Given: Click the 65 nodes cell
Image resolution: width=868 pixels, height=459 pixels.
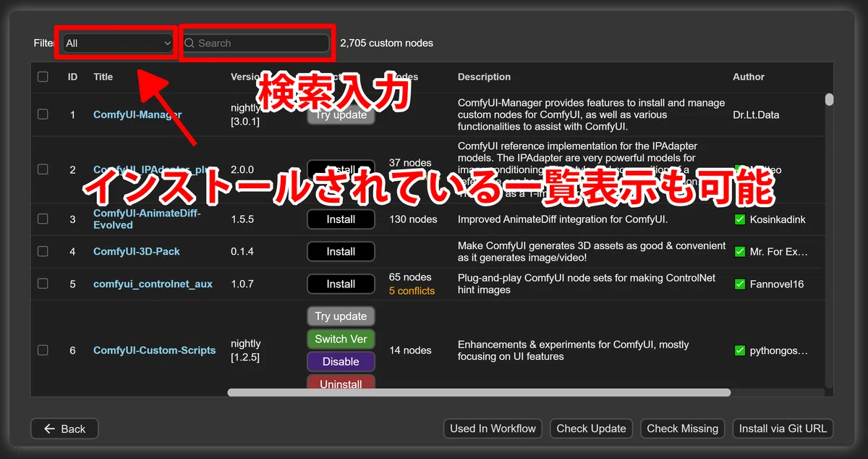Looking at the screenshot, I should (x=410, y=277).
